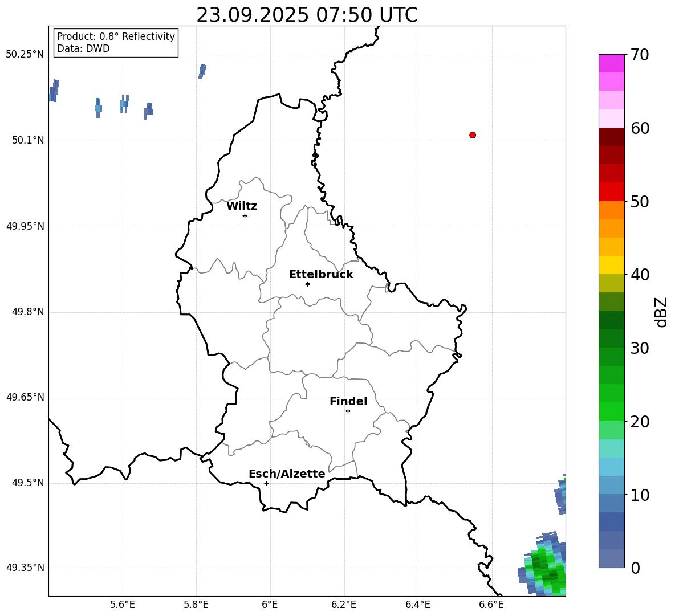Click the Ettelbruck station label
675x616 pixels.
321,275
